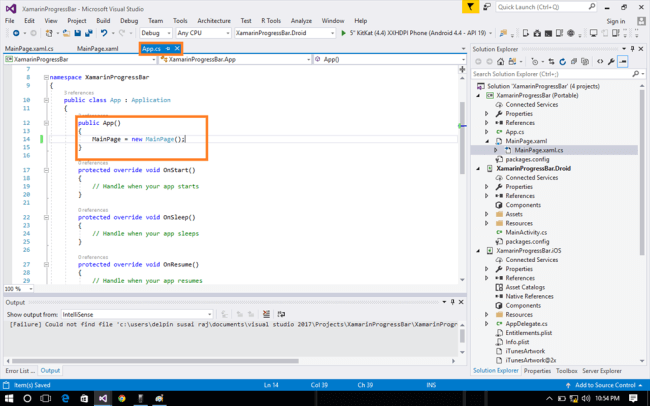
Task: Click the notifications flag icon
Action: click(471, 6)
